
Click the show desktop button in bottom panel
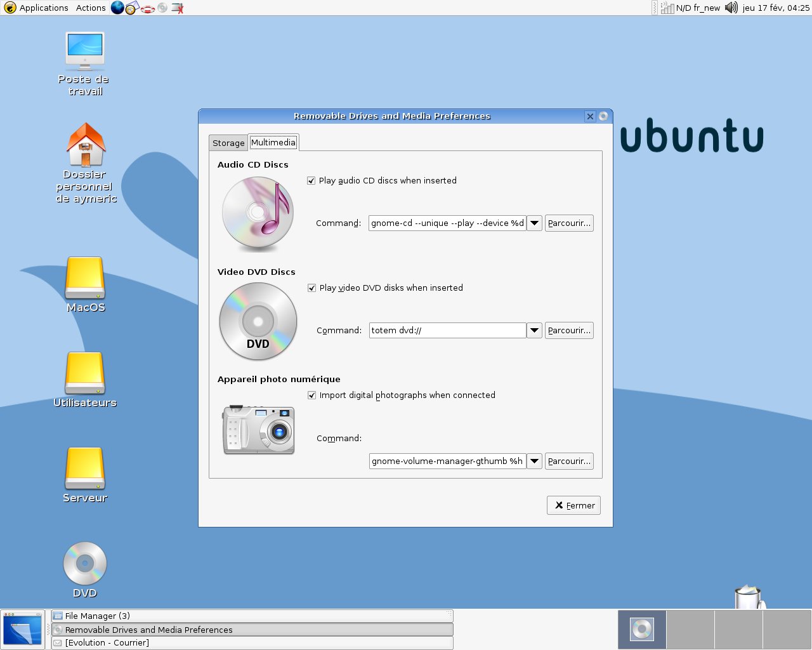[x=23, y=630]
